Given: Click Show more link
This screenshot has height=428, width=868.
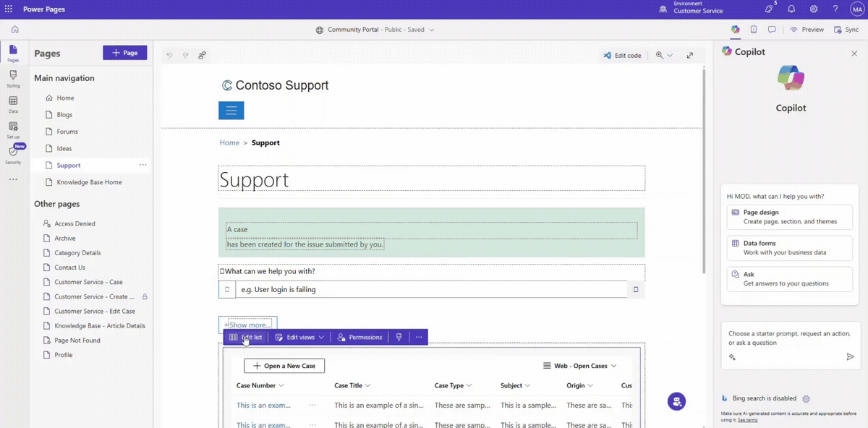Looking at the screenshot, I should coord(248,325).
